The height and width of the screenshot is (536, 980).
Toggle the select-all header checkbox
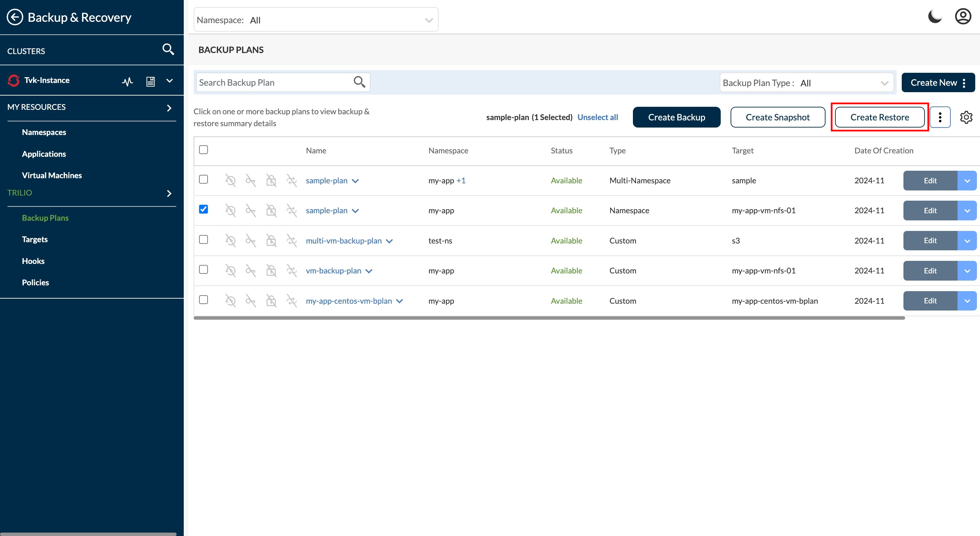[x=203, y=150]
